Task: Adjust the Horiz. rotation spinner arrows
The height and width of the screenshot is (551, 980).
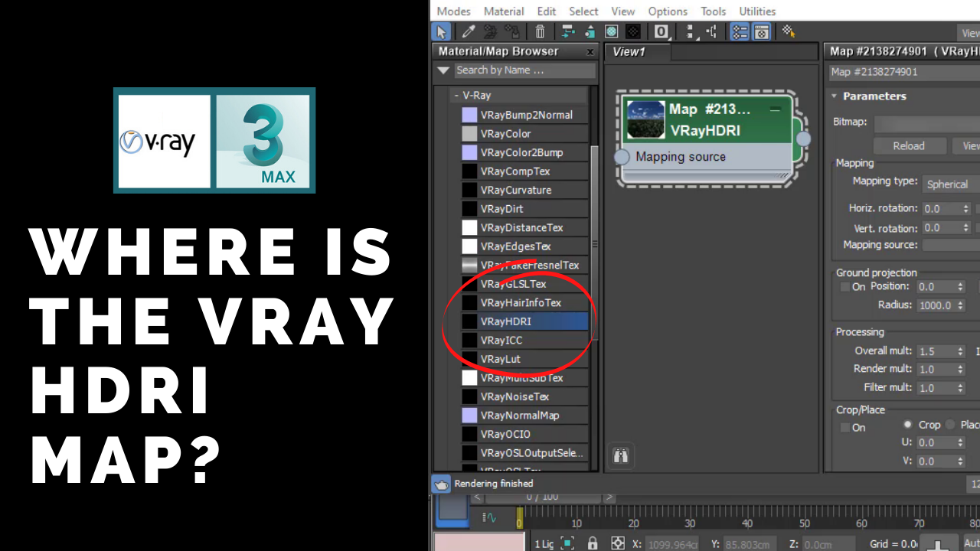Action: (x=966, y=209)
